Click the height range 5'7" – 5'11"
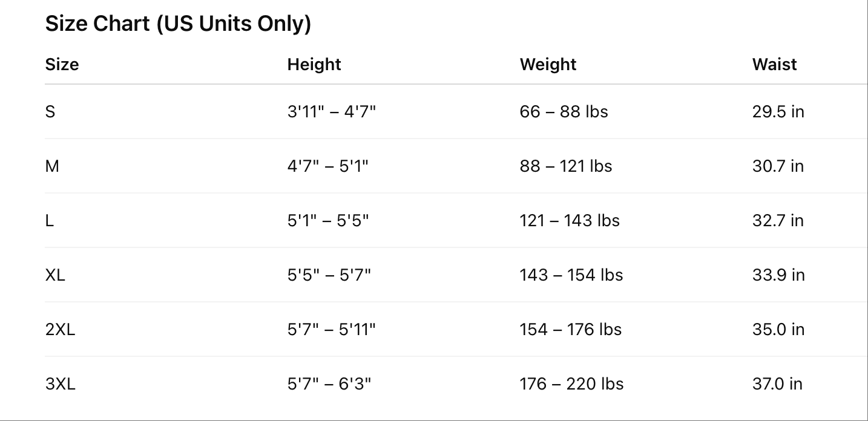868x421 pixels. coord(331,329)
